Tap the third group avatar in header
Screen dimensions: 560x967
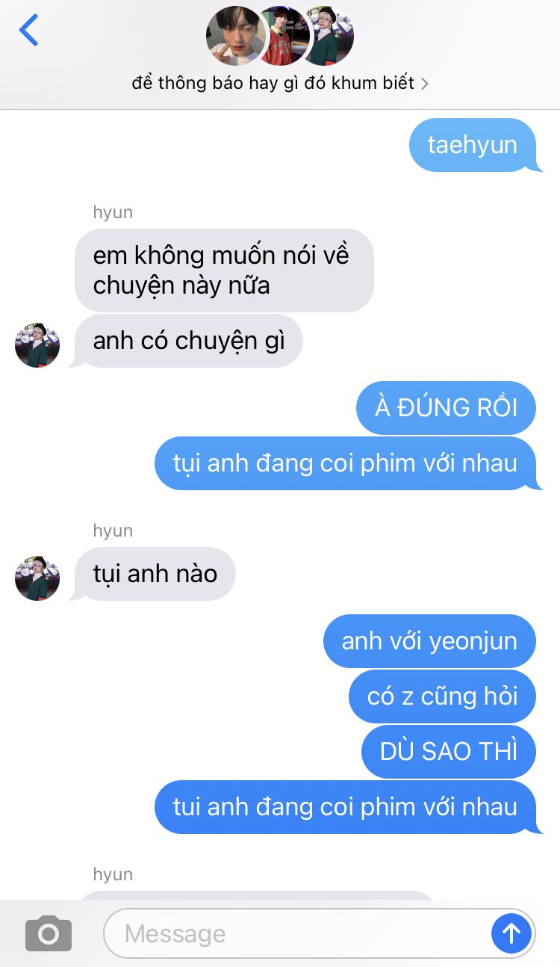(330, 36)
